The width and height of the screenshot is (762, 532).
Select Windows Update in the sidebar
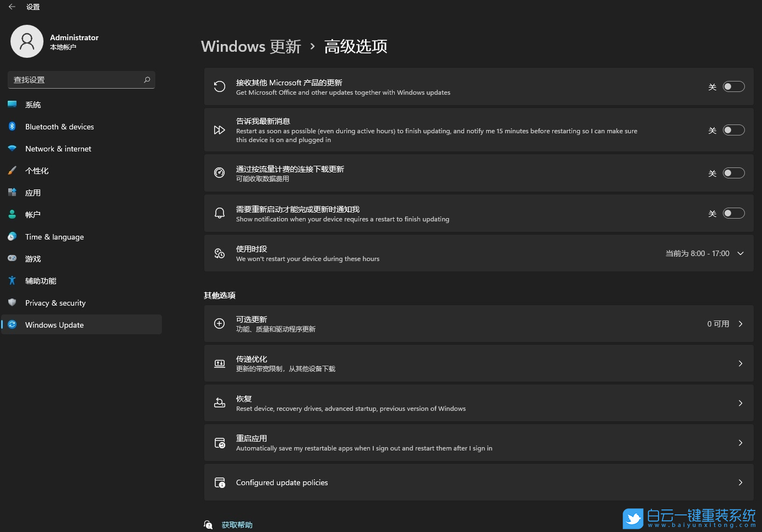[54, 324]
